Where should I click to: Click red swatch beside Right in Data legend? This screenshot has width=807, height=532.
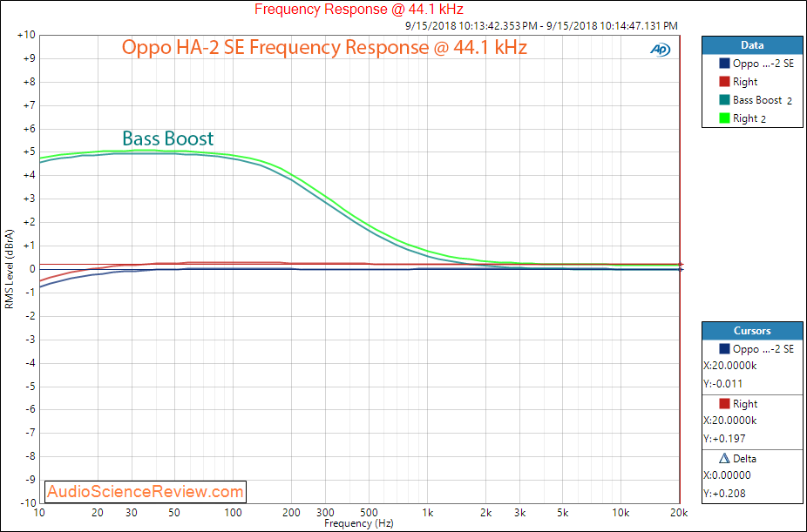725,81
